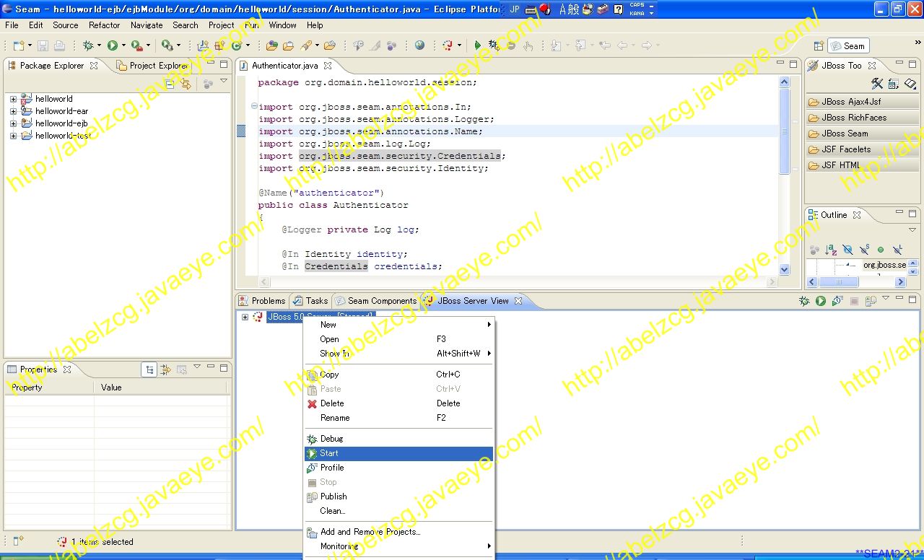Open the Refactor menu
The width and height of the screenshot is (924, 560).
(x=104, y=25)
